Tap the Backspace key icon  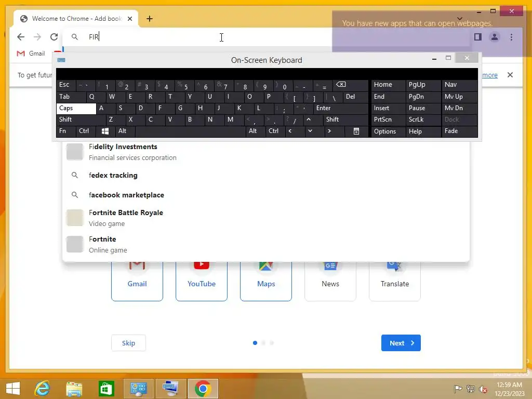[351, 85]
